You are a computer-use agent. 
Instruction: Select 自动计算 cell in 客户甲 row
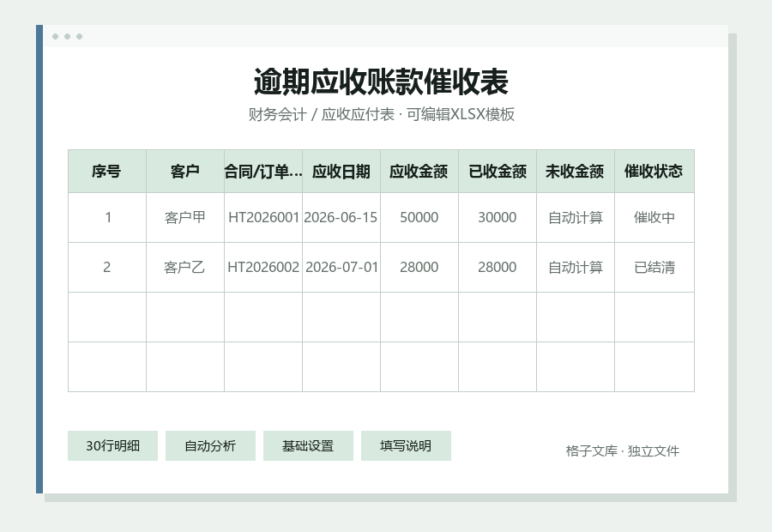[575, 217]
